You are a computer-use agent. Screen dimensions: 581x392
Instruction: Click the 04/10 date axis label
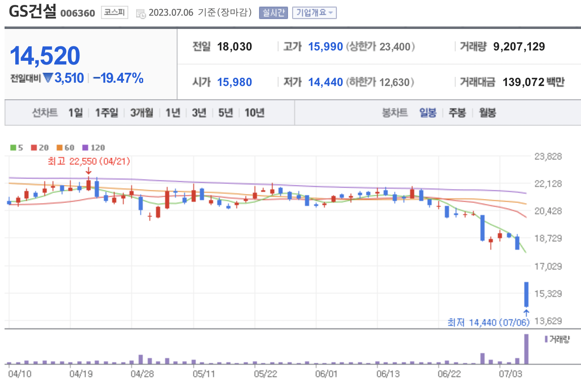pyautogui.click(x=19, y=374)
